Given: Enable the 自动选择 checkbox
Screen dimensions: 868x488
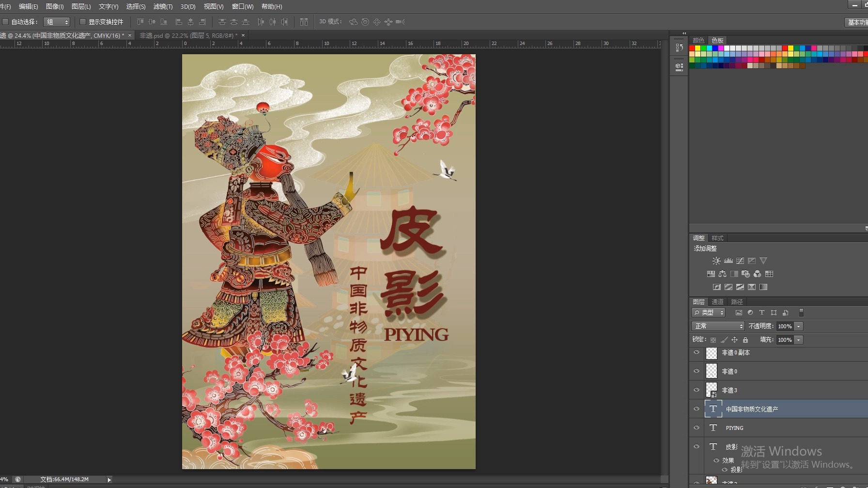Looking at the screenshot, I should (x=5, y=22).
